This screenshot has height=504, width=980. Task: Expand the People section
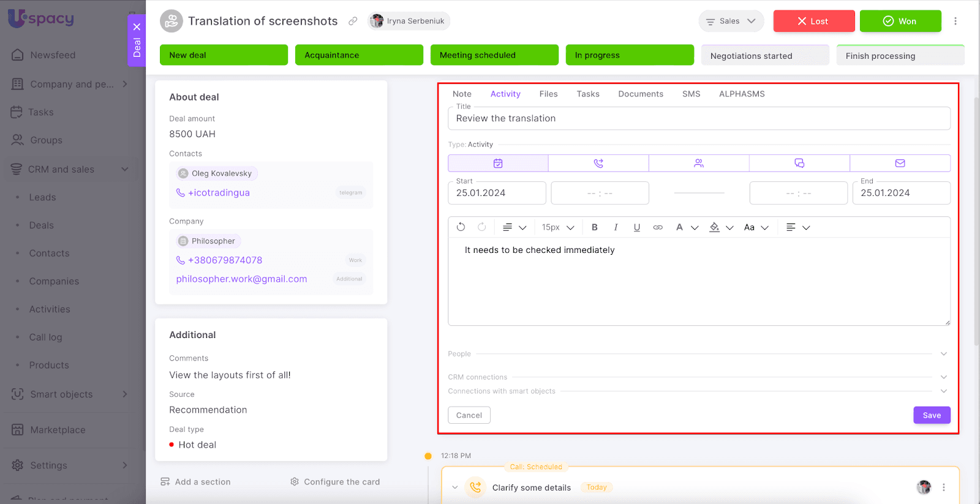pos(943,354)
